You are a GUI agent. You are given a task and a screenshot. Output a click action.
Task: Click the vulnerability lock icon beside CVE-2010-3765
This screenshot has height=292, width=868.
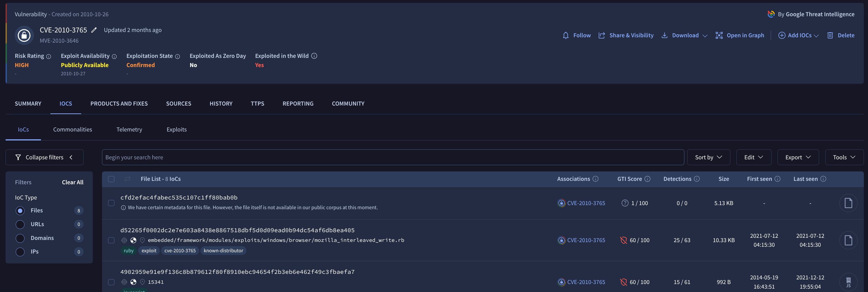tap(24, 35)
